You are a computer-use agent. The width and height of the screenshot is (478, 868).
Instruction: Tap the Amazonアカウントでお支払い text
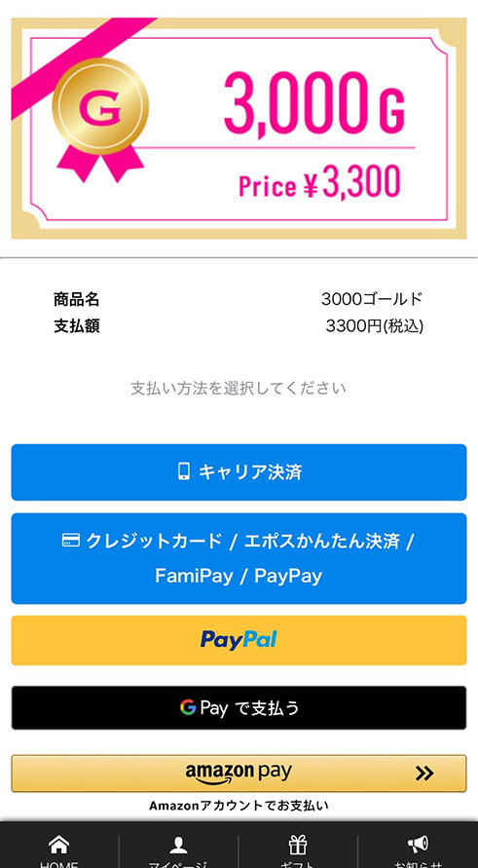click(239, 806)
